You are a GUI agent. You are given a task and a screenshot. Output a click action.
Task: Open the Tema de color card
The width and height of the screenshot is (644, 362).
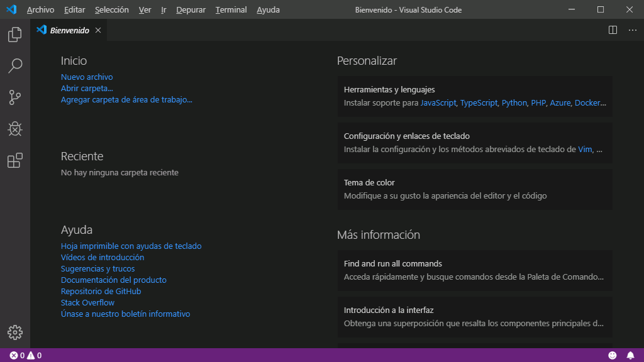pos(475,189)
